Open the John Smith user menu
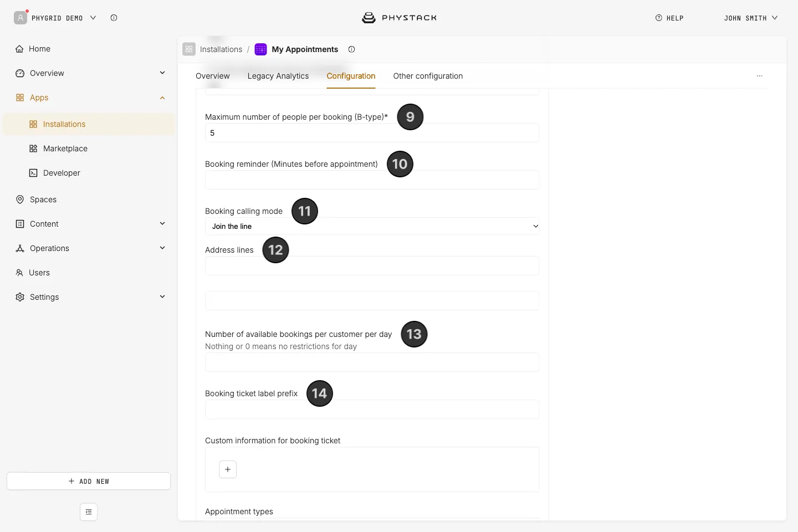 pos(751,18)
